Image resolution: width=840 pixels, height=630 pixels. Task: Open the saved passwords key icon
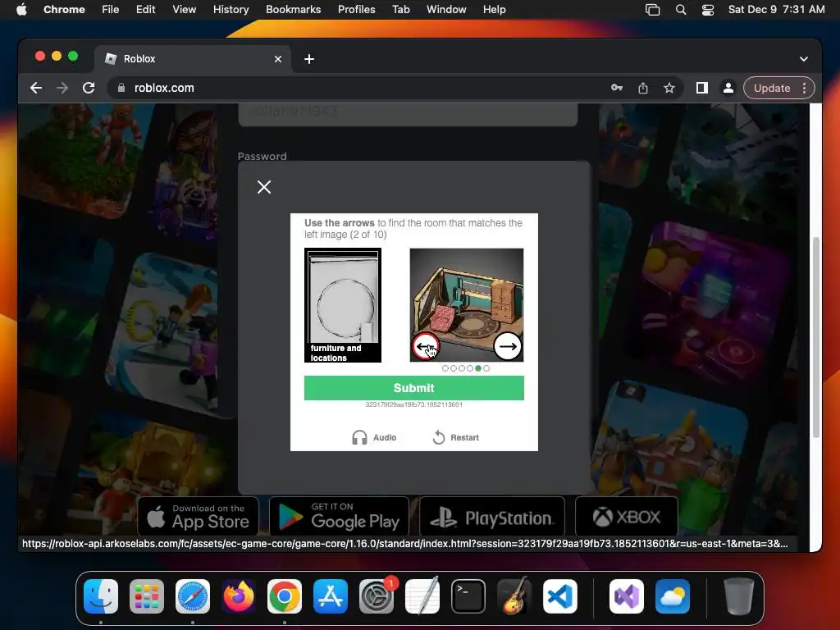coord(617,88)
